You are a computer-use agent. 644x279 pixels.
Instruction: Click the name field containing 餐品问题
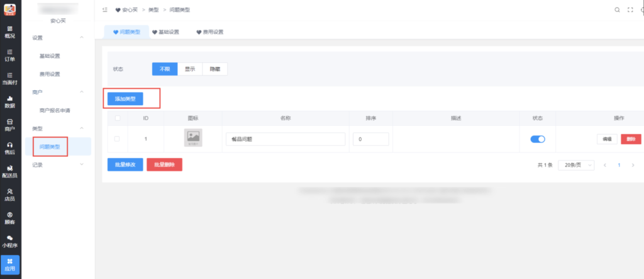286,139
